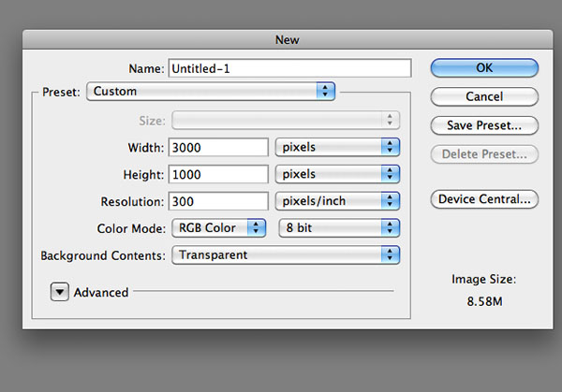Expand the Advanced options triangle
The height and width of the screenshot is (392, 562).
(x=59, y=292)
